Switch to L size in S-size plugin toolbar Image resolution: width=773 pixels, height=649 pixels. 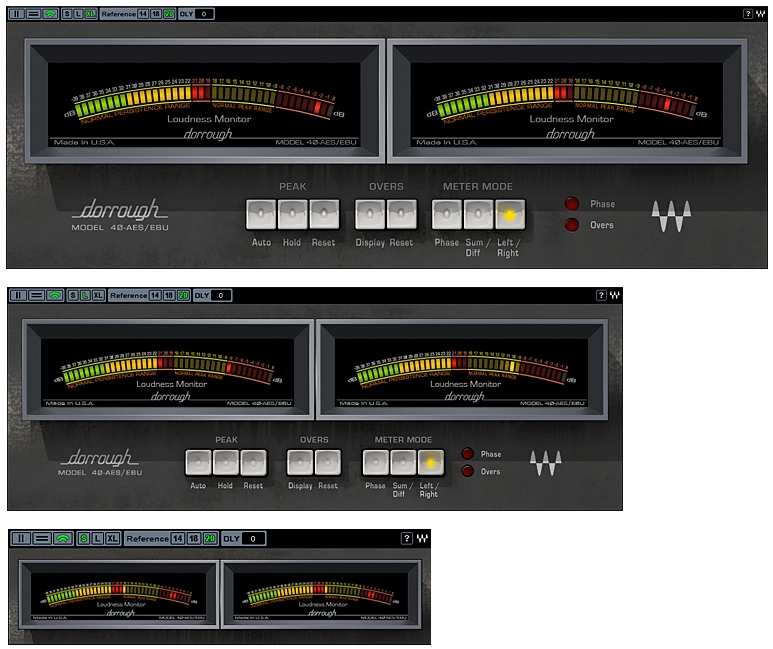[x=98, y=539]
